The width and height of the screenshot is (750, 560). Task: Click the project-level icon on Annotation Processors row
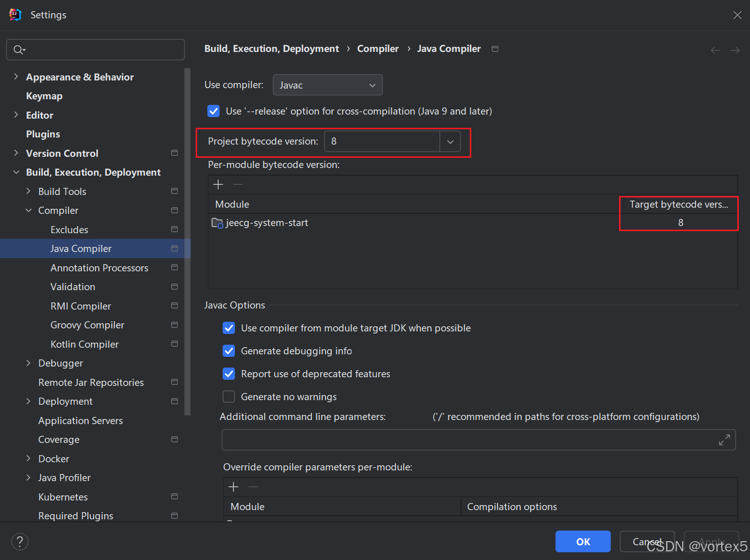pyautogui.click(x=174, y=267)
